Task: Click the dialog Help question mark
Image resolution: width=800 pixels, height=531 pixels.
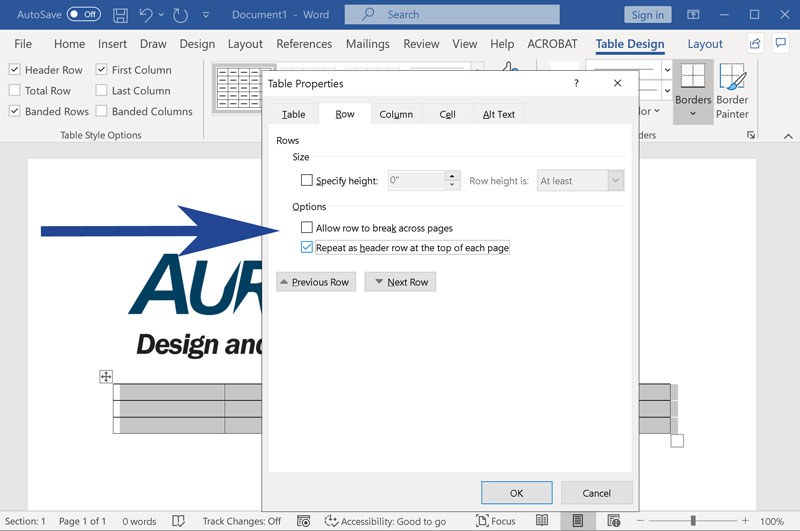Action: point(576,83)
